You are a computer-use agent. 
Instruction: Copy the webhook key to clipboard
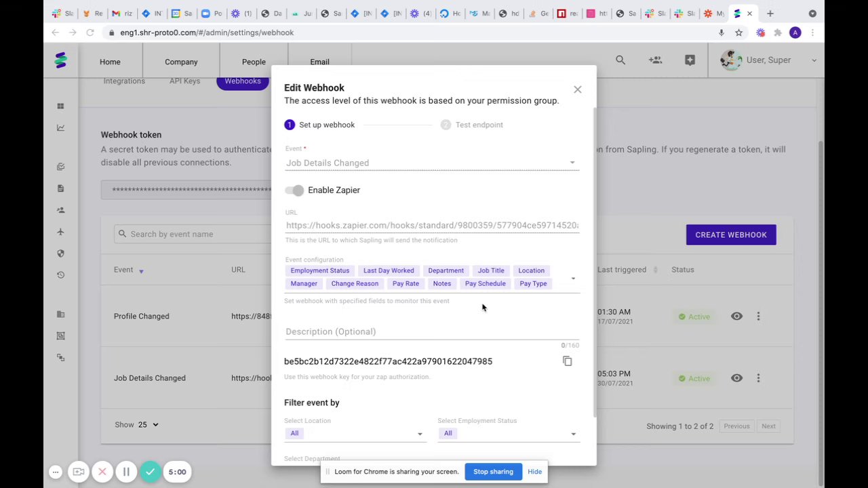tap(568, 361)
